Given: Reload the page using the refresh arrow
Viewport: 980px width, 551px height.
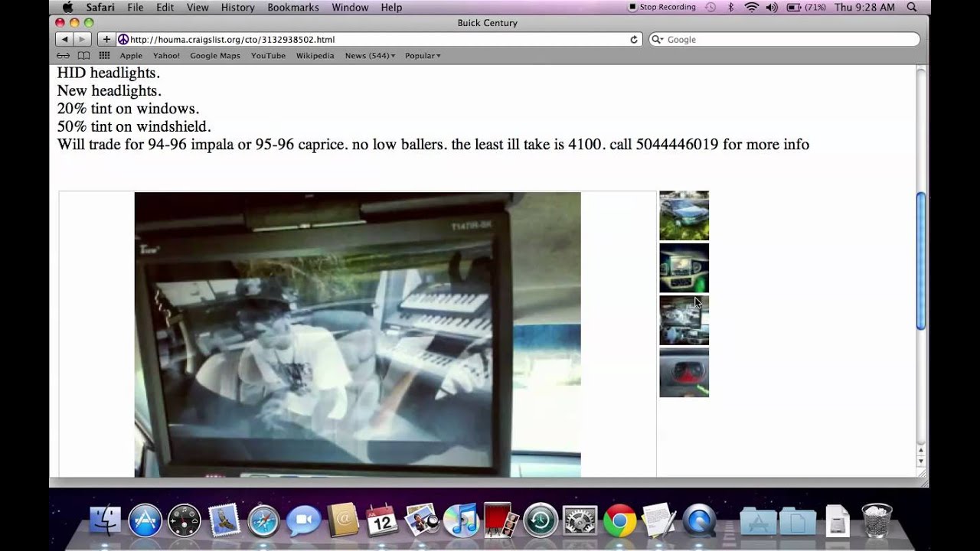Looking at the screenshot, I should [634, 40].
